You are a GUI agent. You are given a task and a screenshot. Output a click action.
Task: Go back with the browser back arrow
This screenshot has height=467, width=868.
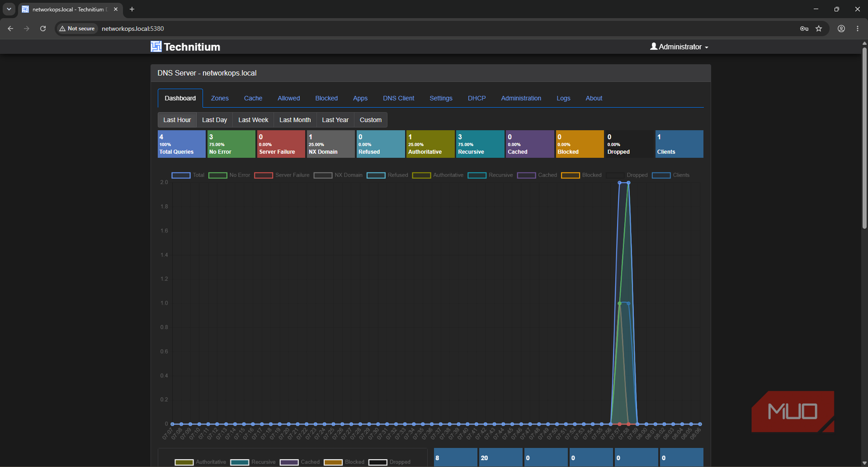tap(11, 28)
